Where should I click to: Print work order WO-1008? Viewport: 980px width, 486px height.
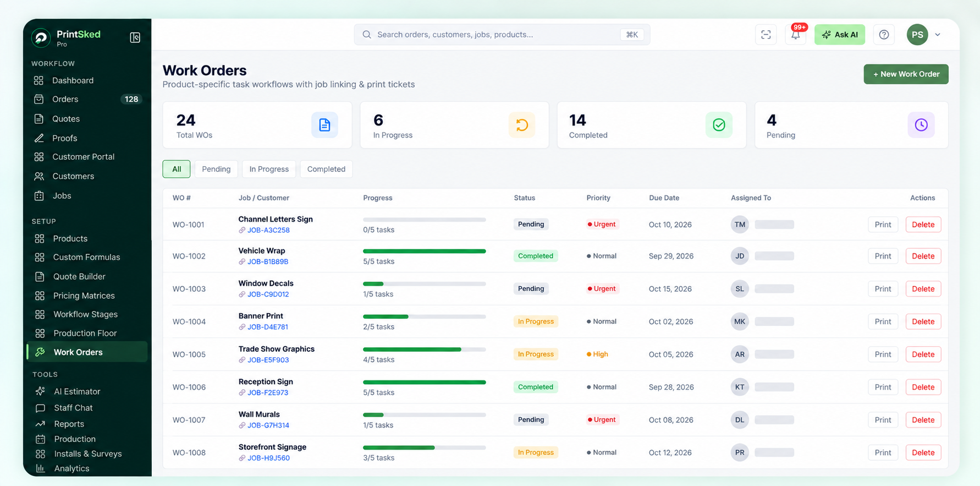pyautogui.click(x=883, y=452)
